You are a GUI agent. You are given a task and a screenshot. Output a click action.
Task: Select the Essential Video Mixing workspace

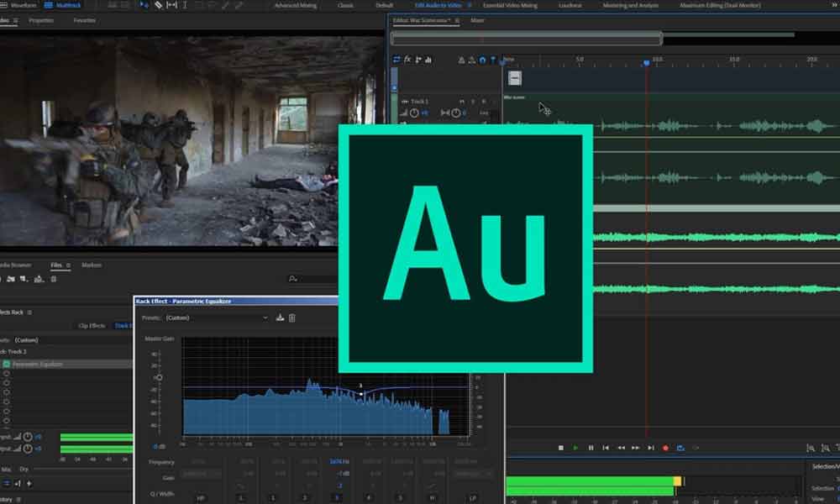pos(509,5)
